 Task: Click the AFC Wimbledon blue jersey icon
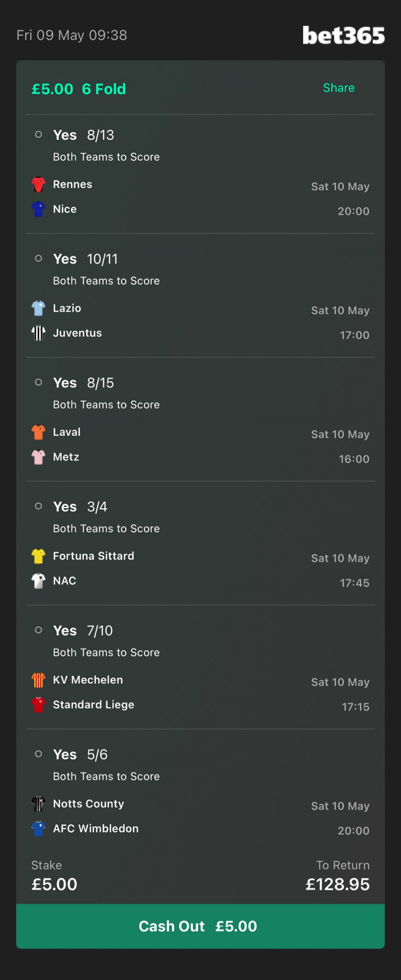[x=38, y=829]
